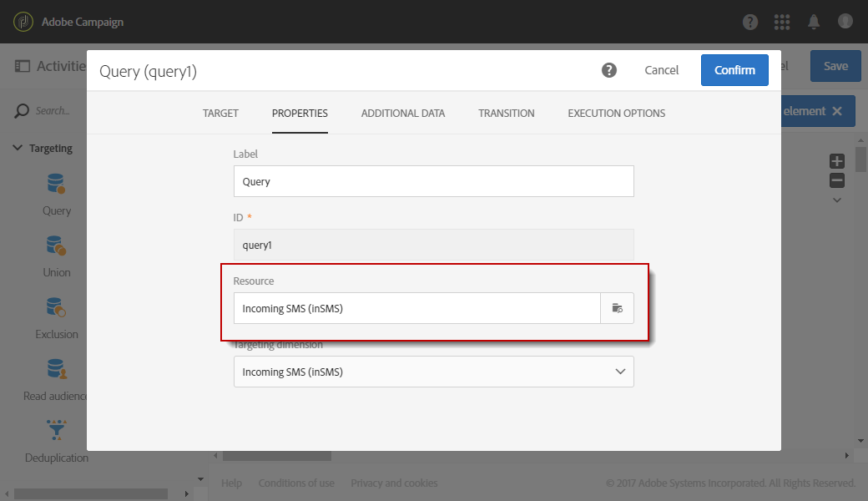
Task: Open help icon in the top bar
Action: [x=750, y=22]
